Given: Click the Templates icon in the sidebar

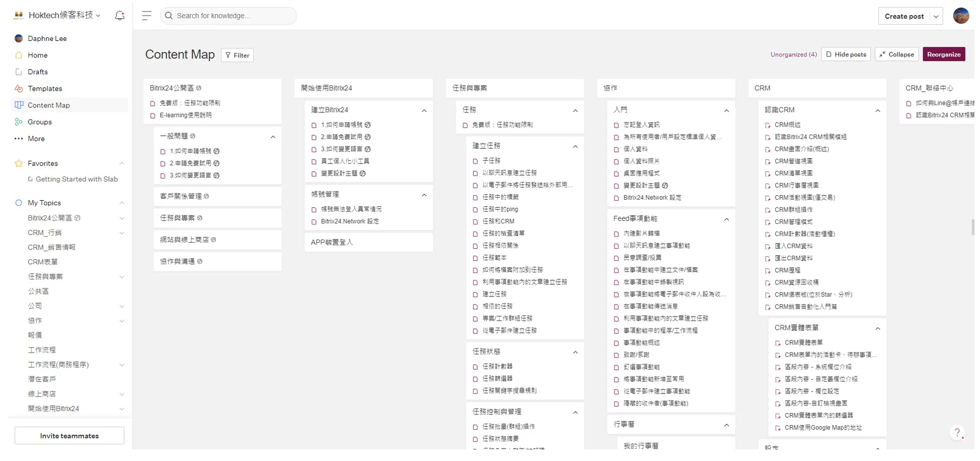Looking at the screenshot, I should (19, 88).
